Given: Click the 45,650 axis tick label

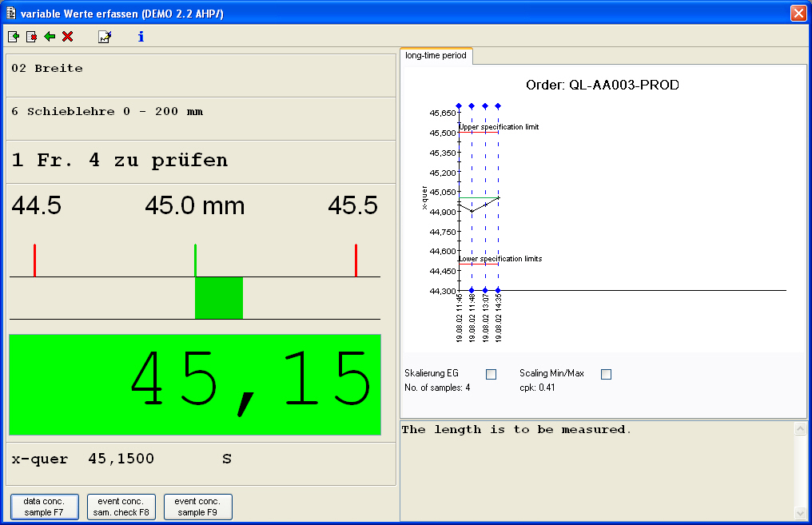Looking at the screenshot, I should point(443,113).
